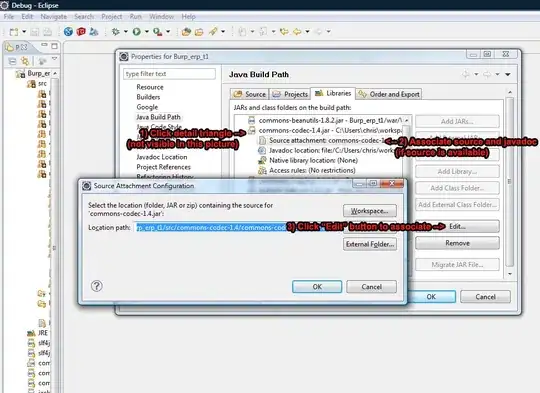540x393 pixels.
Task: Click the Debug bug toolbar icon
Action: (116, 32)
